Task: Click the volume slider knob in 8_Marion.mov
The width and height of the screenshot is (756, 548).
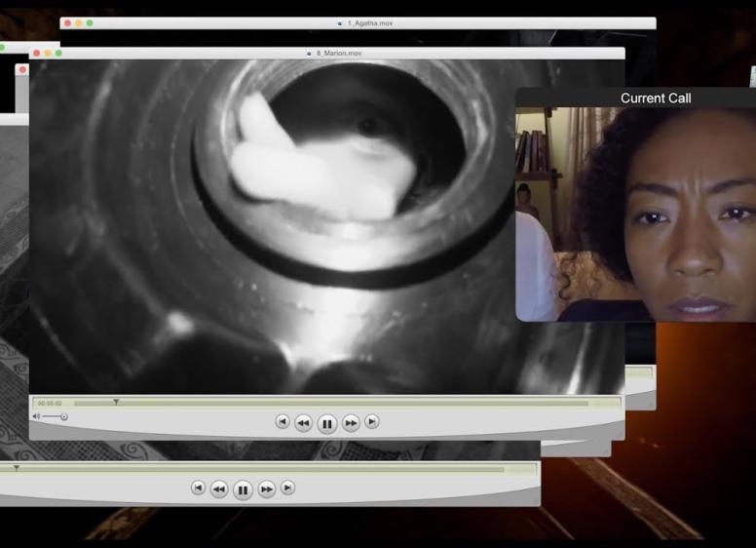Action: (x=64, y=416)
